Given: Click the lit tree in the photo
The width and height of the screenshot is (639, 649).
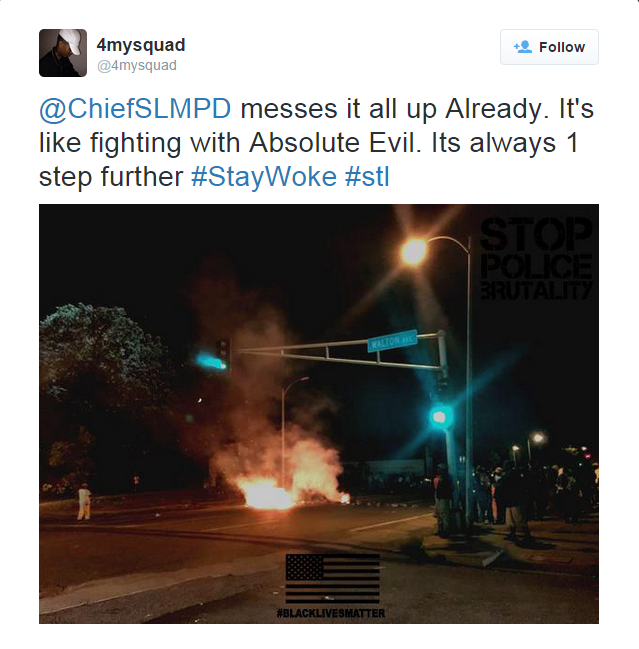Looking at the screenshot, I should [x=103, y=352].
